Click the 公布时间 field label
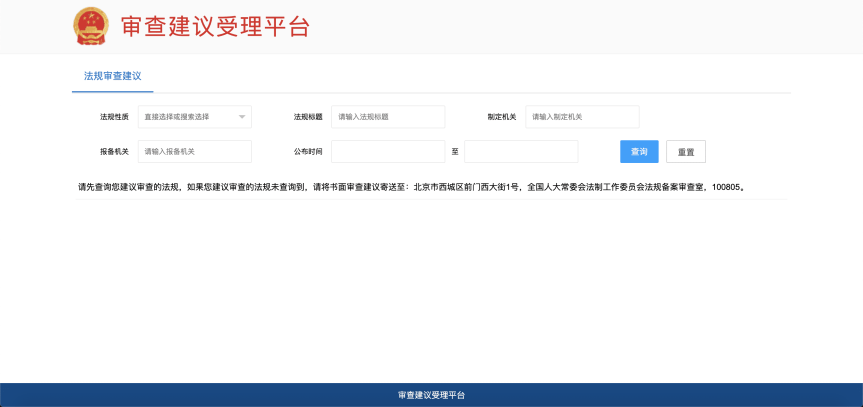 coord(307,151)
